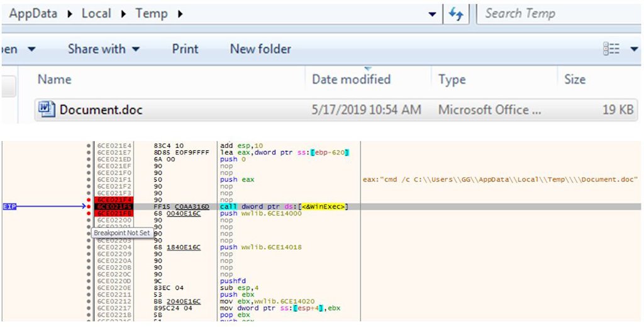Image resolution: width=644 pixels, height=327 pixels.
Task: Navigate to AppData breadcrumb segment
Action: (38, 14)
